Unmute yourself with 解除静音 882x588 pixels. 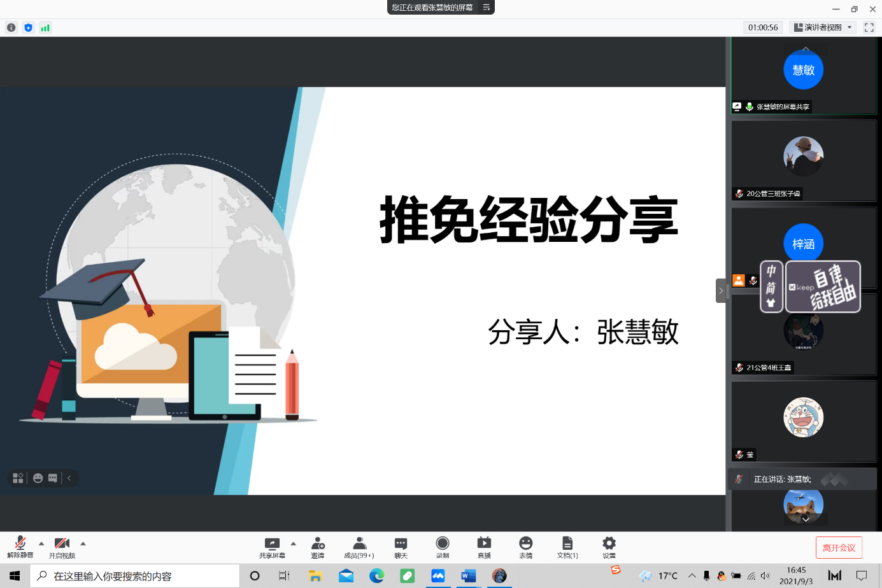point(20,547)
